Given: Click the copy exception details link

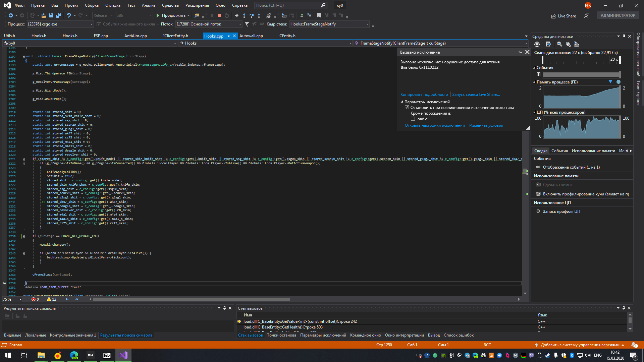Looking at the screenshot, I should pyautogui.click(x=424, y=95).
